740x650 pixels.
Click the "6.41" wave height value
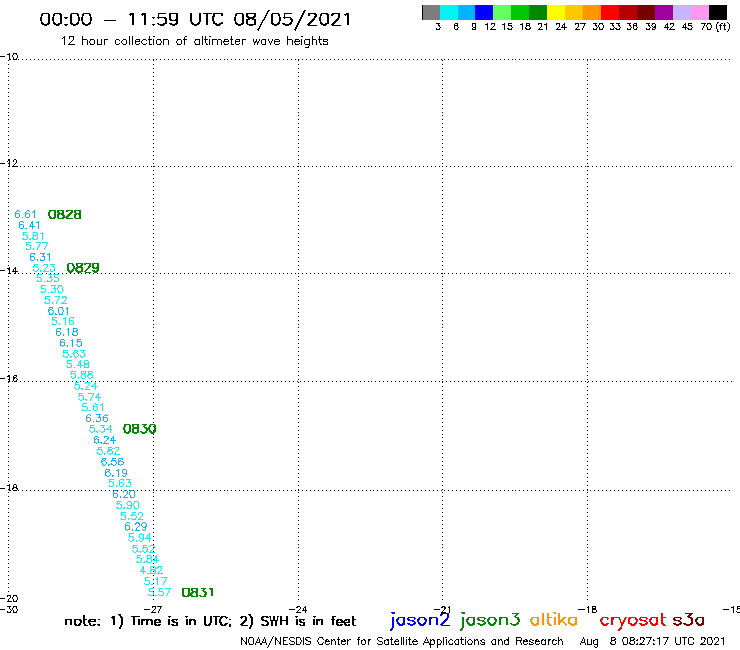click(29, 225)
